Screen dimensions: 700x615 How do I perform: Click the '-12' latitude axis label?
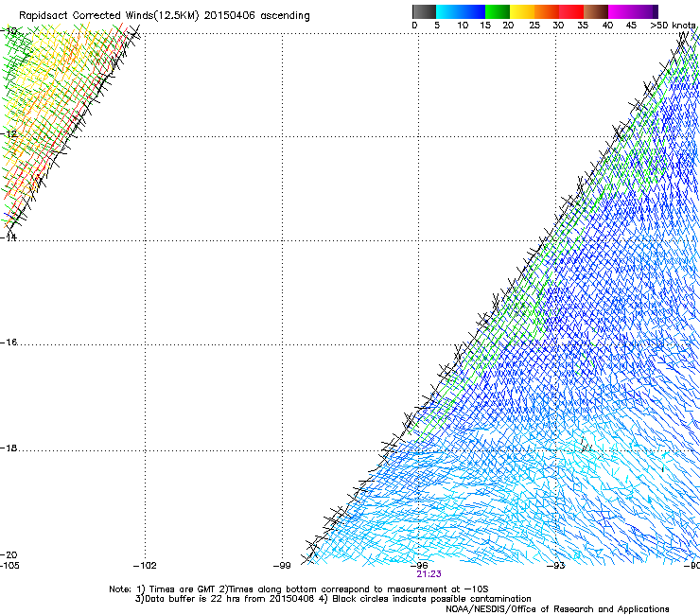pos(9,134)
